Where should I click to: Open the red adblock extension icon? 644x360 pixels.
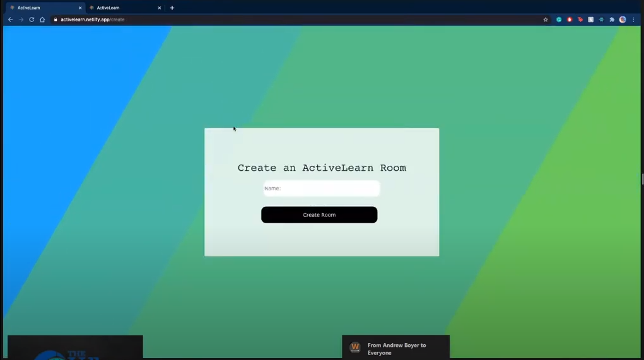(x=569, y=20)
